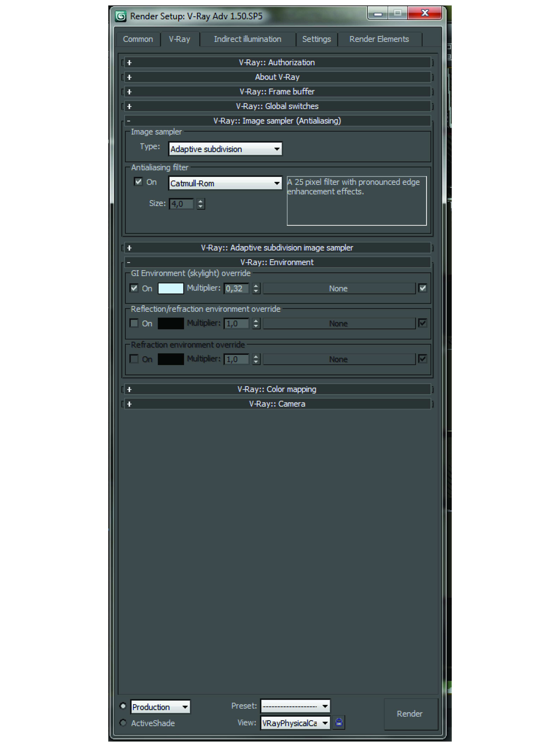Viewport: 560px width, 747px height.
Task: Increment the GI skylight multiplier spinner
Action: 256,286
